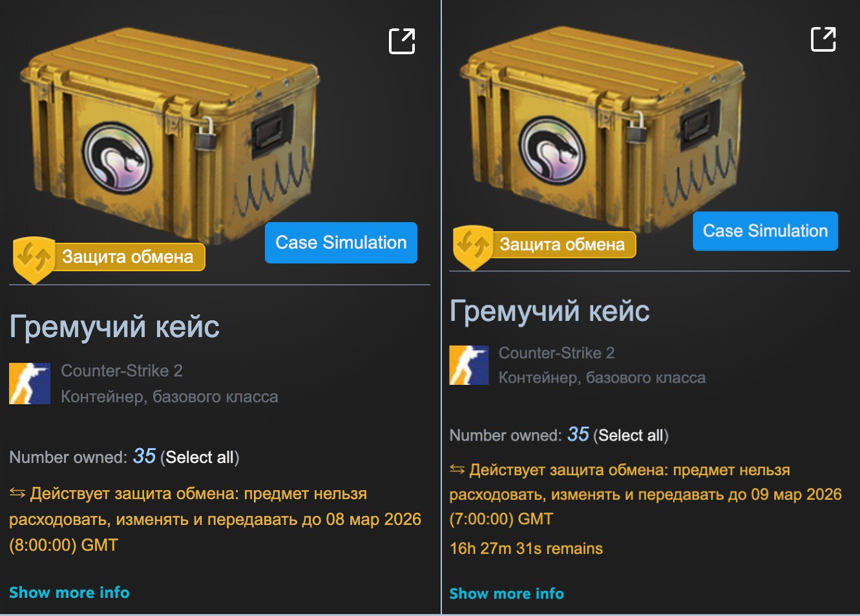Click the left 'Защита обмена' badge label
860x616 pixels.
point(127,257)
